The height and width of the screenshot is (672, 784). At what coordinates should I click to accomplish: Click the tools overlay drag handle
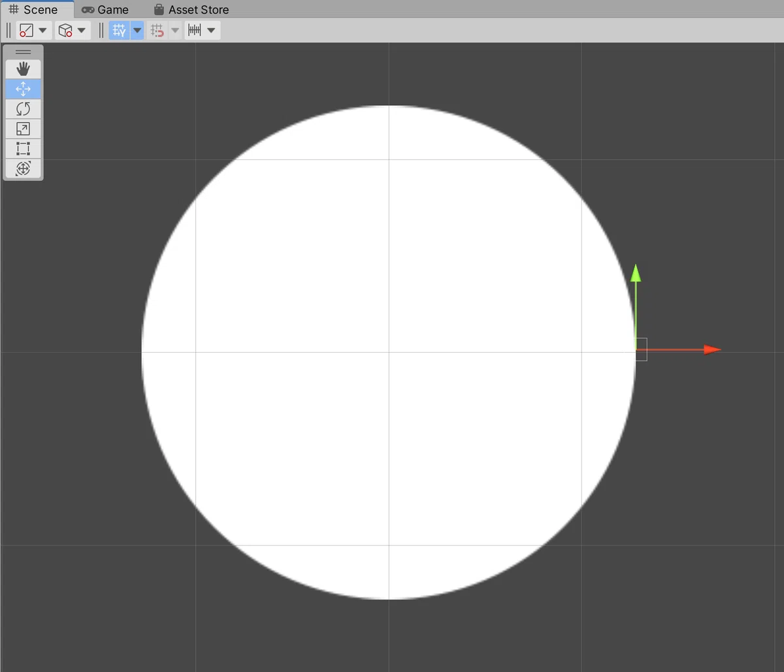click(x=23, y=52)
